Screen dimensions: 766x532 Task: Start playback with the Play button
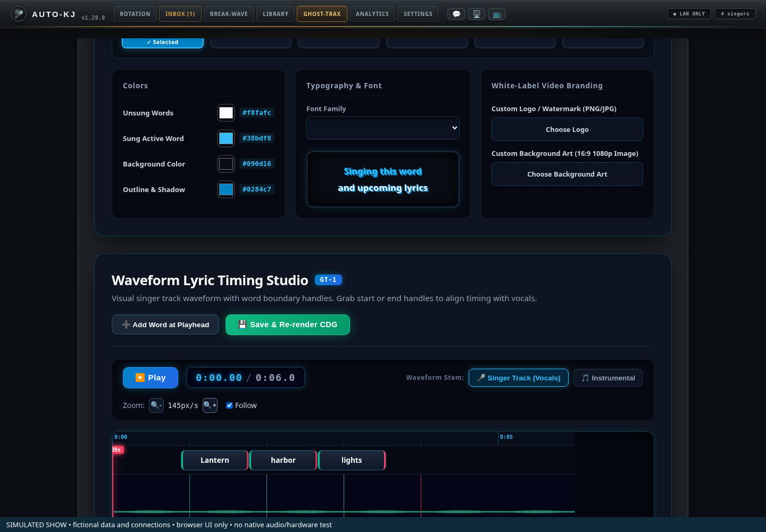pos(151,378)
